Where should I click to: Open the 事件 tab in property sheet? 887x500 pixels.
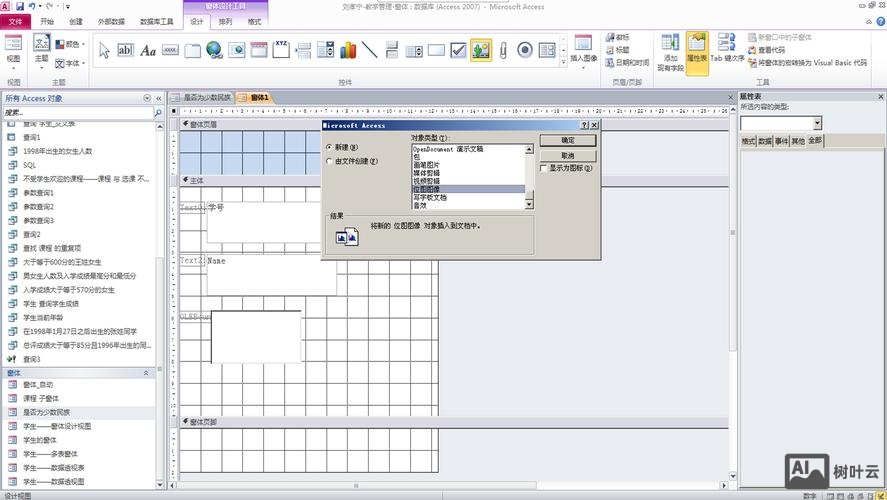coord(781,141)
